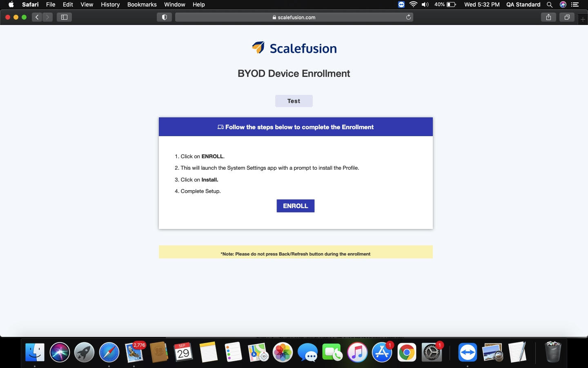Open Reminders in the Dock
Viewport: 588px width, 368px height.
point(233,352)
